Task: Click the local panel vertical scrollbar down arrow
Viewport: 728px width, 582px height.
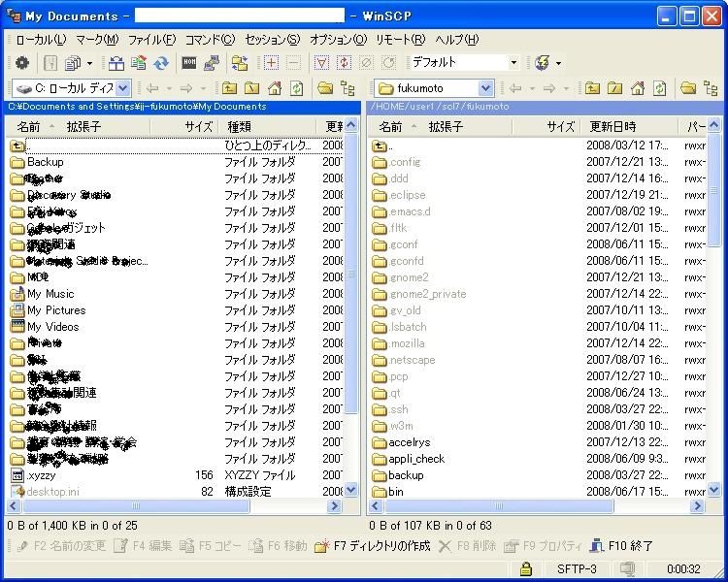Action: pos(351,490)
